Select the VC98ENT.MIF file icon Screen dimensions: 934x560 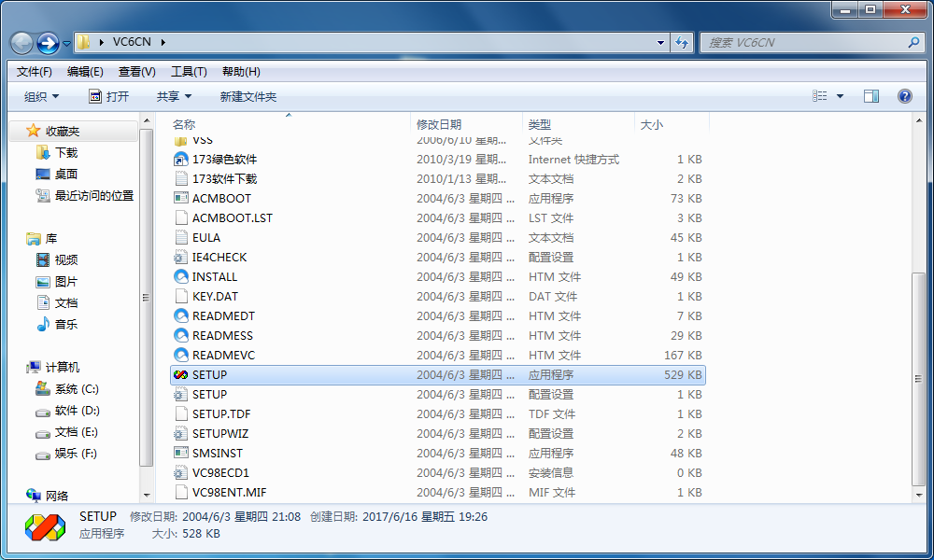tap(180, 493)
